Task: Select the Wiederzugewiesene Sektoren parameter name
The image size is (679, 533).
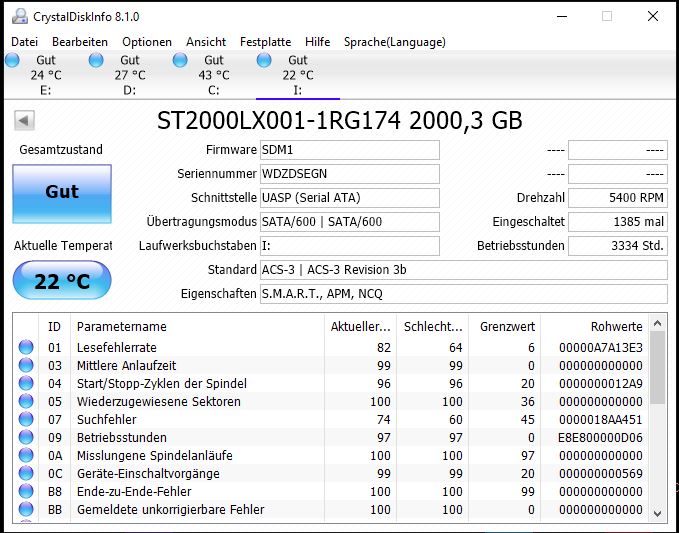Action: click(158, 401)
